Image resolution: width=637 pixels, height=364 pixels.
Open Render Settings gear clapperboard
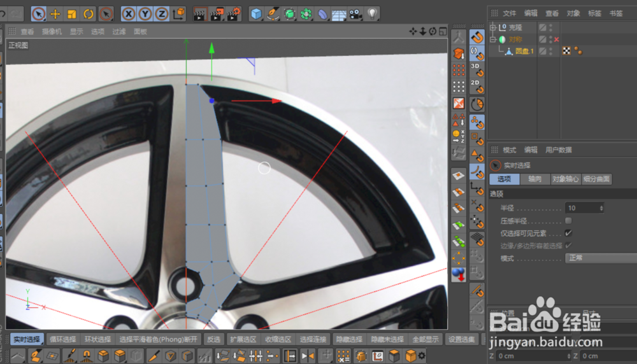pos(234,14)
